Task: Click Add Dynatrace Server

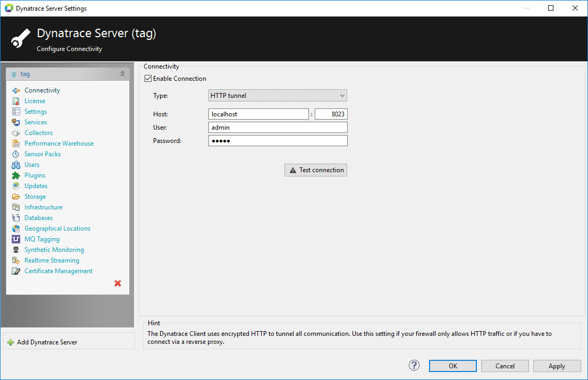Action: coord(47,342)
